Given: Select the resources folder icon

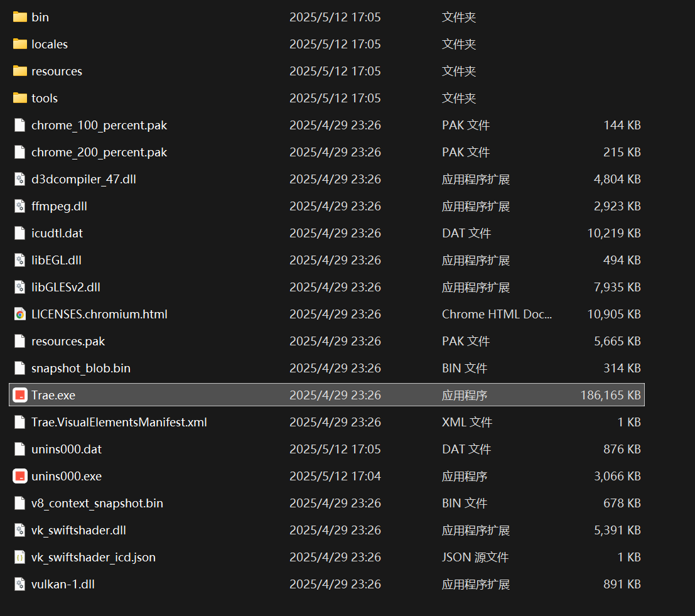Looking at the screenshot, I should 20,71.
